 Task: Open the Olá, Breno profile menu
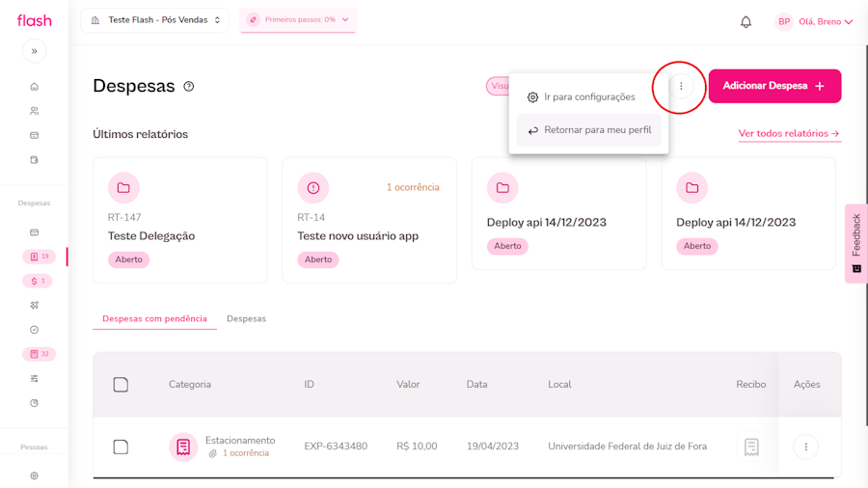(x=816, y=21)
